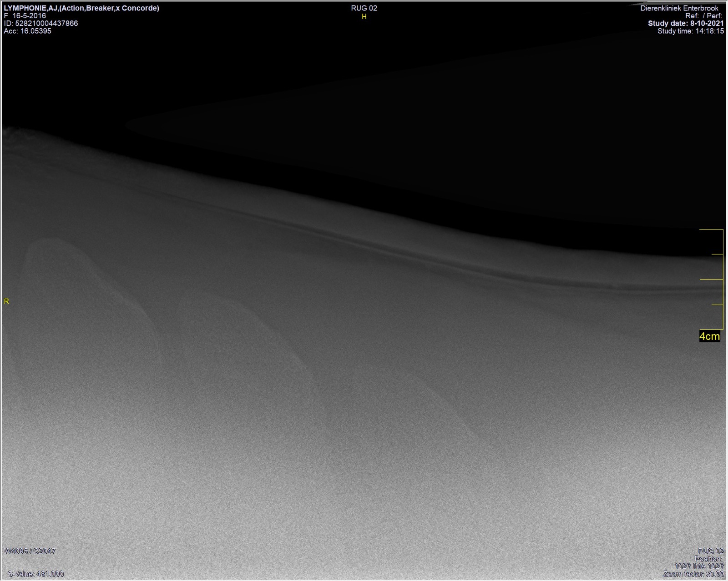
Task: Select the S-Value: 481.000 text
Action: pyautogui.click(x=35, y=574)
